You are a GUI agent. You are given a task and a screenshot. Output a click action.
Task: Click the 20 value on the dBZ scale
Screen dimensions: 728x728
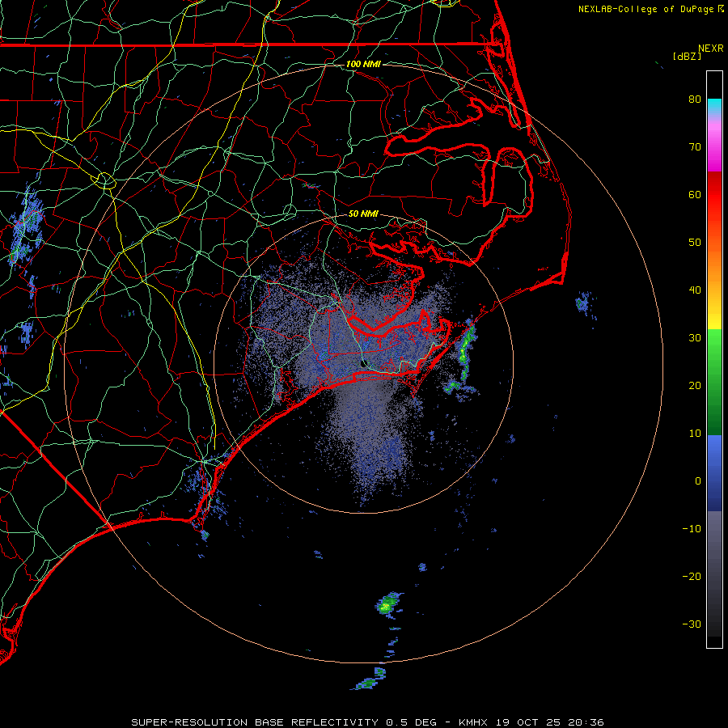pyautogui.click(x=695, y=386)
